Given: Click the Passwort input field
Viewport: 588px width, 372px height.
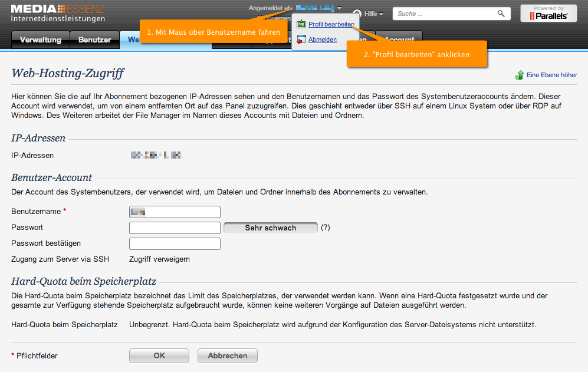Looking at the screenshot, I should point(175,228).
